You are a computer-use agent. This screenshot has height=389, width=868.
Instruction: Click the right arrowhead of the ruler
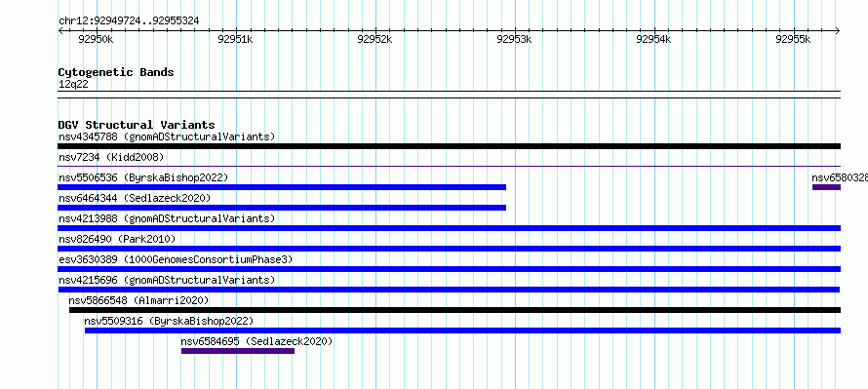click(x=838, y=30)
